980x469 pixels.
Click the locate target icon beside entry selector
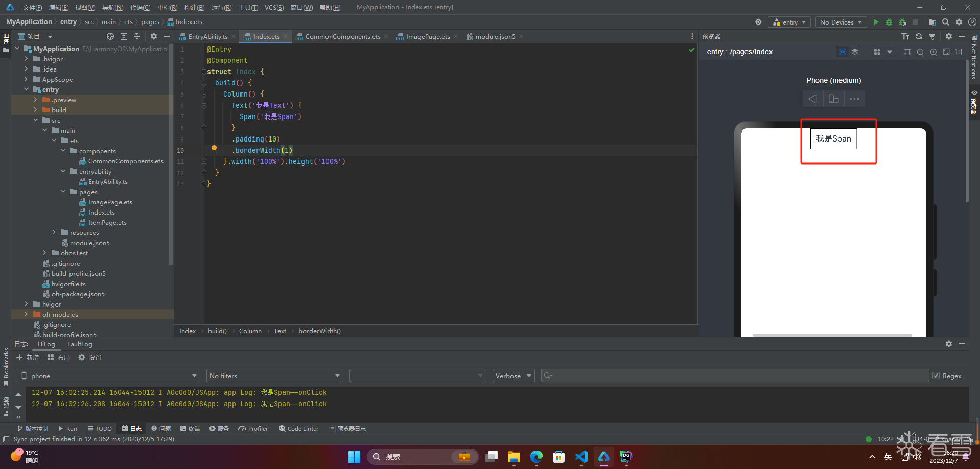click(758, 22)
